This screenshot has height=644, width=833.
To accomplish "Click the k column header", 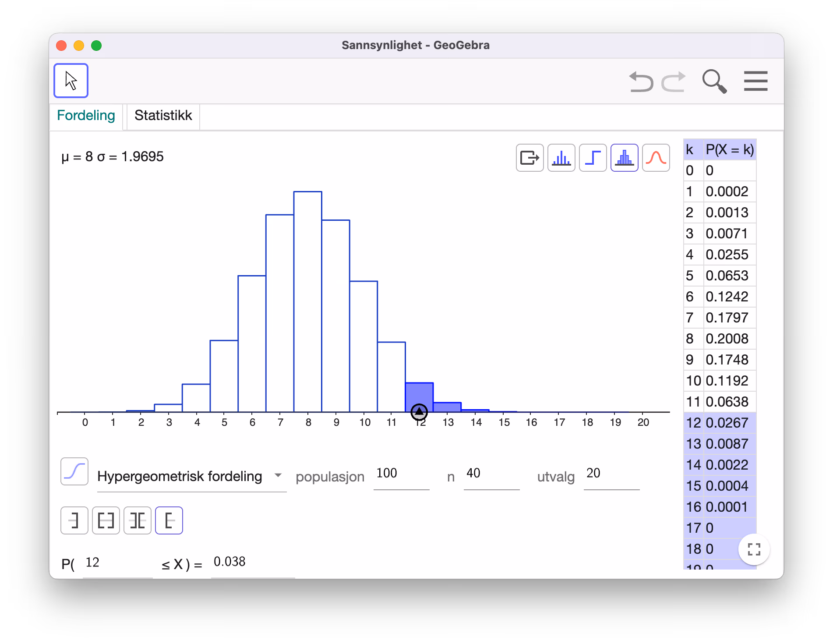I will point(694,150).
